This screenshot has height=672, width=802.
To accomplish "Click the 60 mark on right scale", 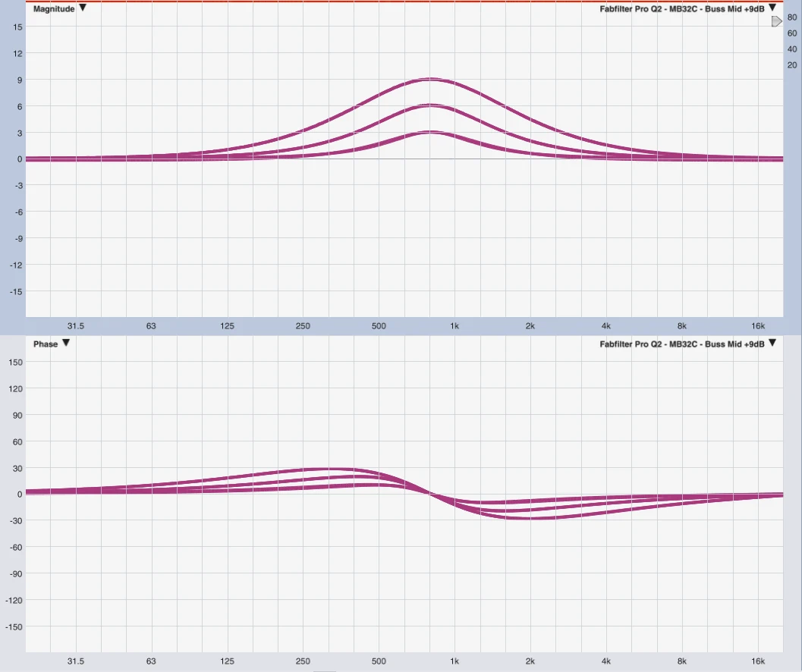I will [792, 33].
